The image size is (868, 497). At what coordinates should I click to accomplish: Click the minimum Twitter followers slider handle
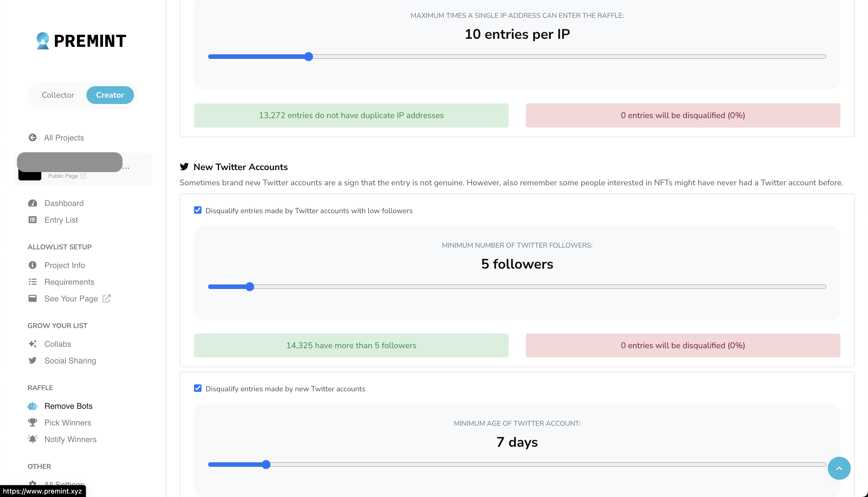pyautogui.click(x=250, y=287)
